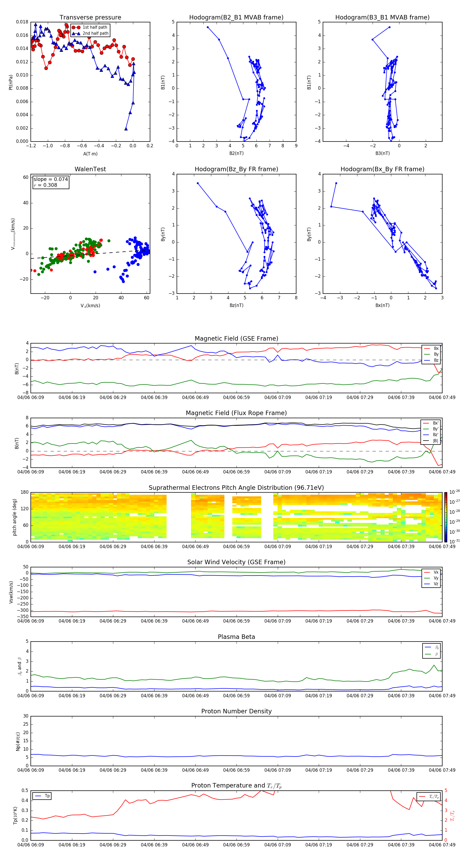This screenshot has width=473, height=868.
Task: Select the green β legend entry in Plasma Beta
Action: pos(432,654)
